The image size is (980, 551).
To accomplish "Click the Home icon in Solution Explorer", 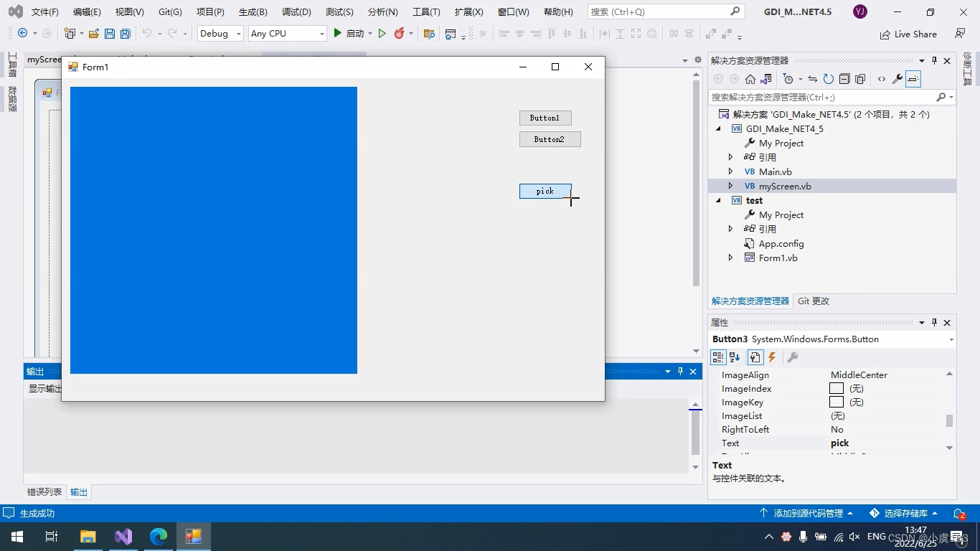I will point(750,79).
